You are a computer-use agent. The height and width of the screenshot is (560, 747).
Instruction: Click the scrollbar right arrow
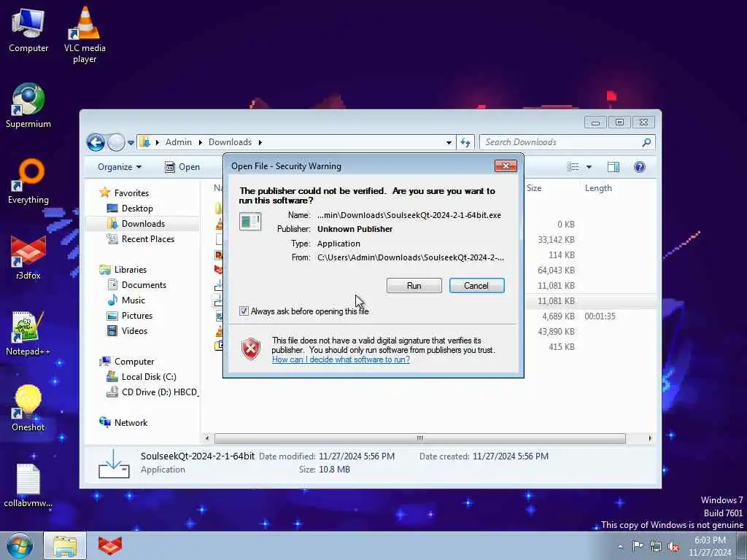click(x=650, y=438)
